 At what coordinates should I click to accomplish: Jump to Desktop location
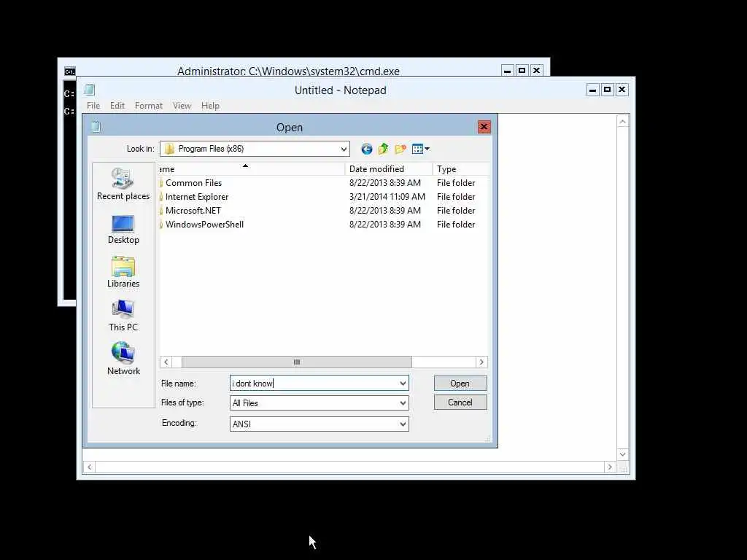pos(123,230)
